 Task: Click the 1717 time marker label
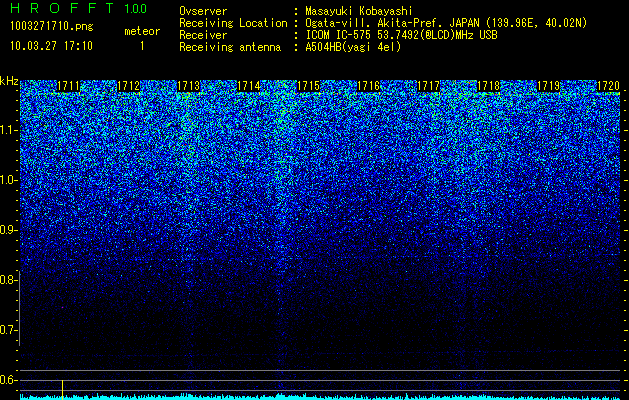coord(428,86)
